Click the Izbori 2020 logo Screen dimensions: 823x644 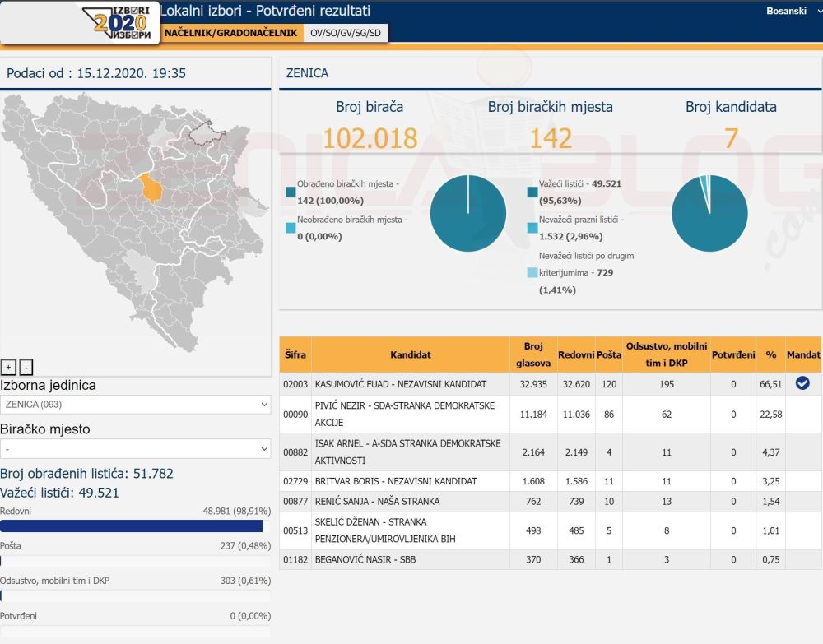click(123, 22)
